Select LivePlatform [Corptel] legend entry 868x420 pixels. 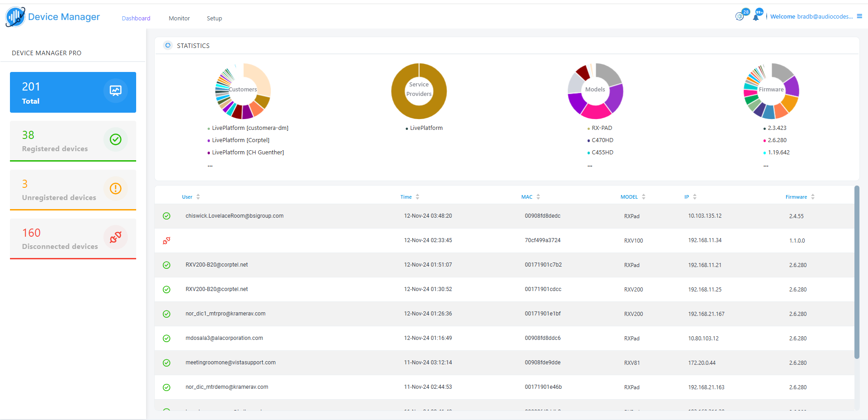coord(238,140)
